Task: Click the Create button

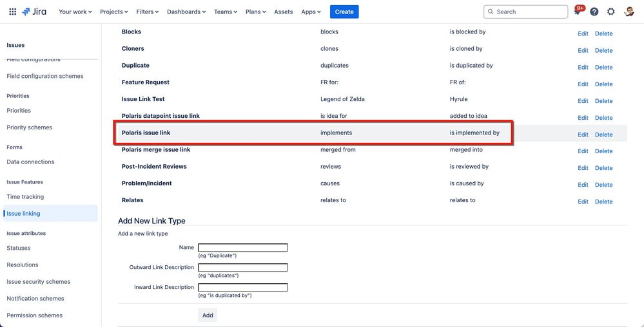Action: tap(344, 12)
